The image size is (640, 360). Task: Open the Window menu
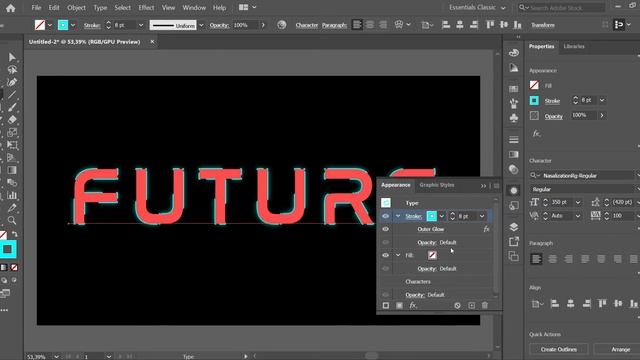pyautogui.click(x=194, y=8)
